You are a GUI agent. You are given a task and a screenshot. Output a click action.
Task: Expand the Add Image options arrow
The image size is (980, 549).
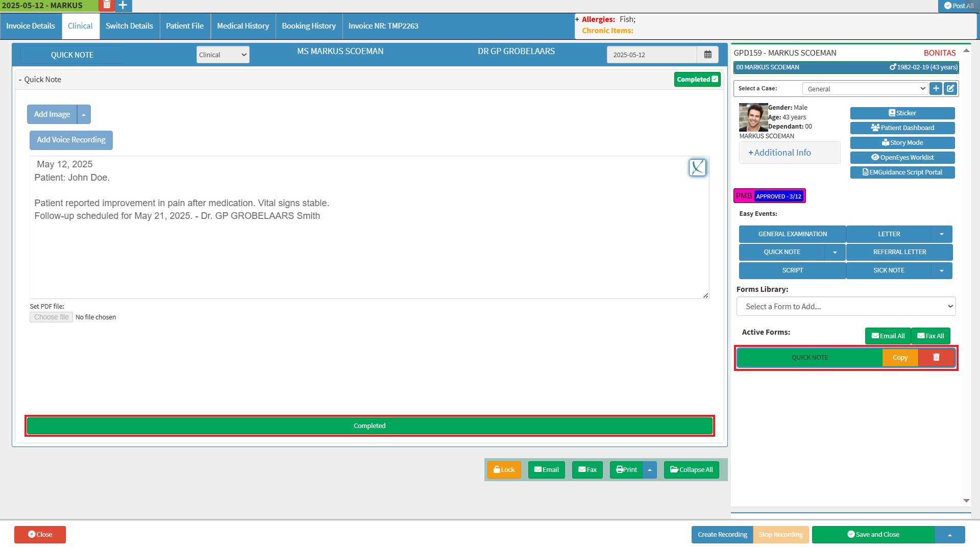(x=84, y=114)
